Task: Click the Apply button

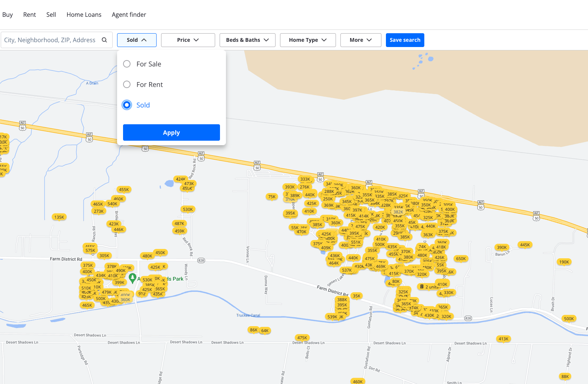Action: tap(172, 132)
